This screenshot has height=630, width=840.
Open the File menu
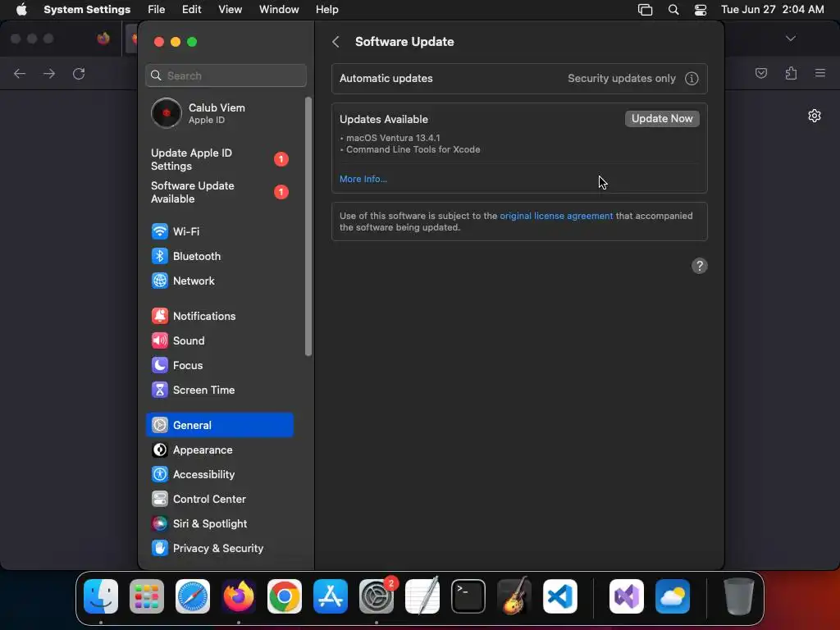click(x=157, y=10)
